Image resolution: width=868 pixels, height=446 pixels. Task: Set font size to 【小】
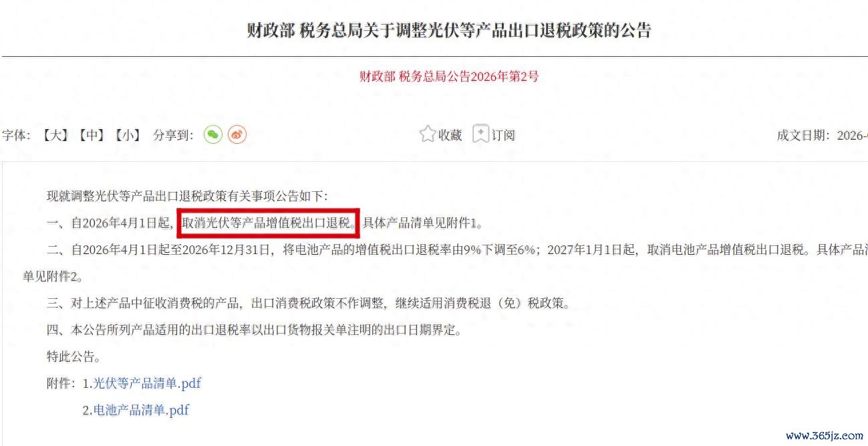[126, 135]
